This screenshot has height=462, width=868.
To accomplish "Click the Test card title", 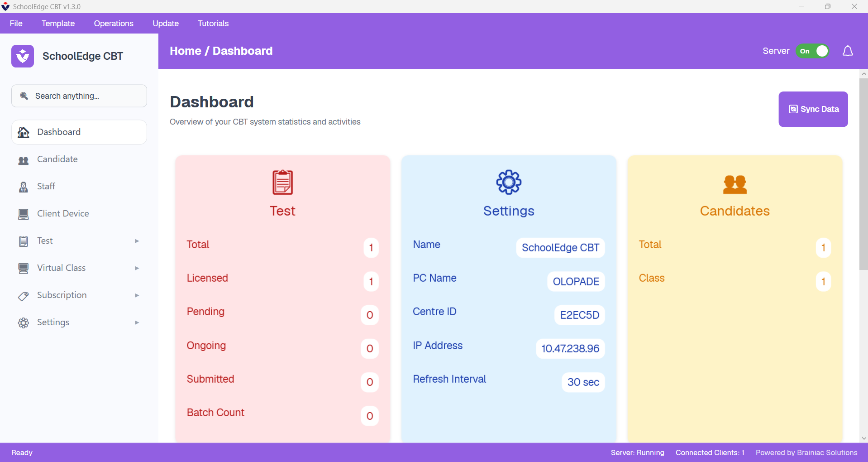I will (x=283, y=211).
